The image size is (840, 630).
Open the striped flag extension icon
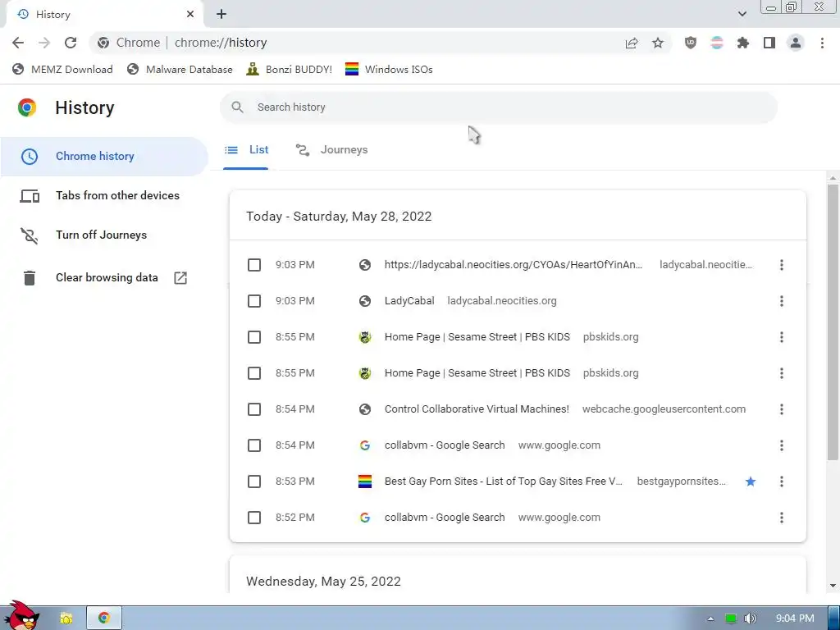pos(717,43)
